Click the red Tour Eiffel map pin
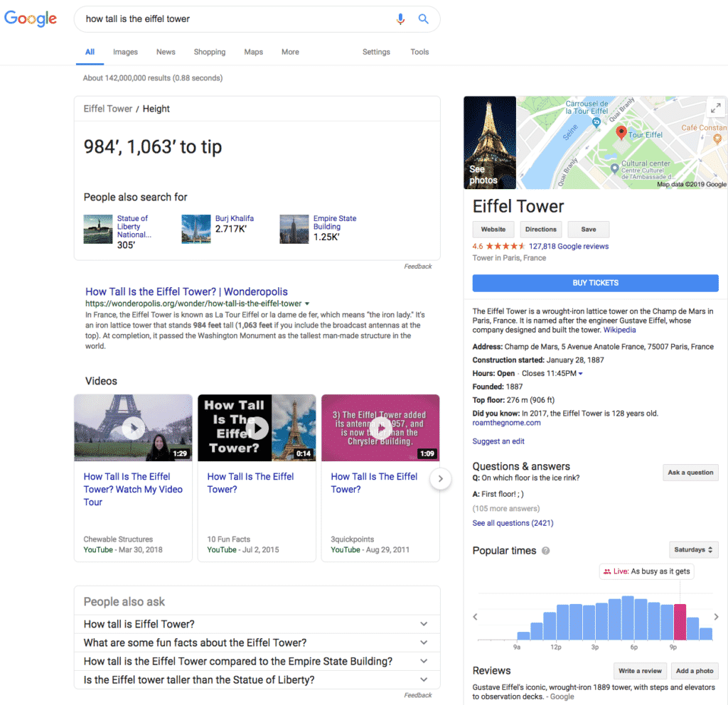Image resolution: width=728 pixels, height=705 pixels. pos(621,133)
